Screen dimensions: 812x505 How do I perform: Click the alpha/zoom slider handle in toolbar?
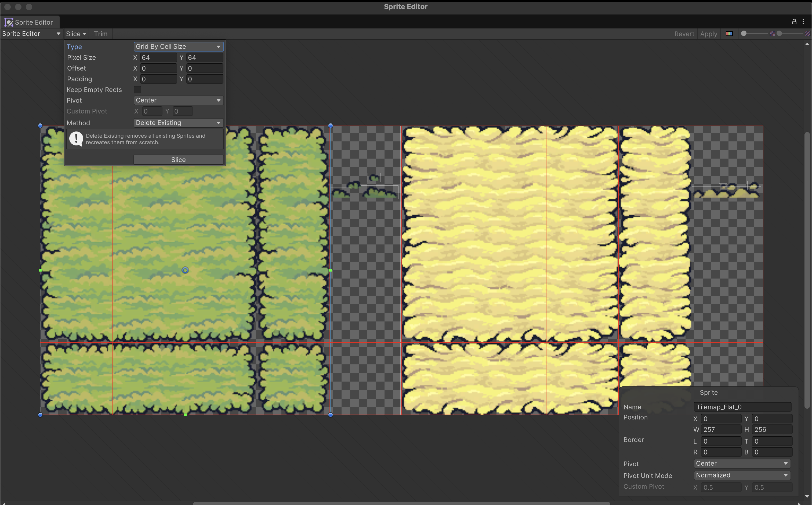[744, 33]
